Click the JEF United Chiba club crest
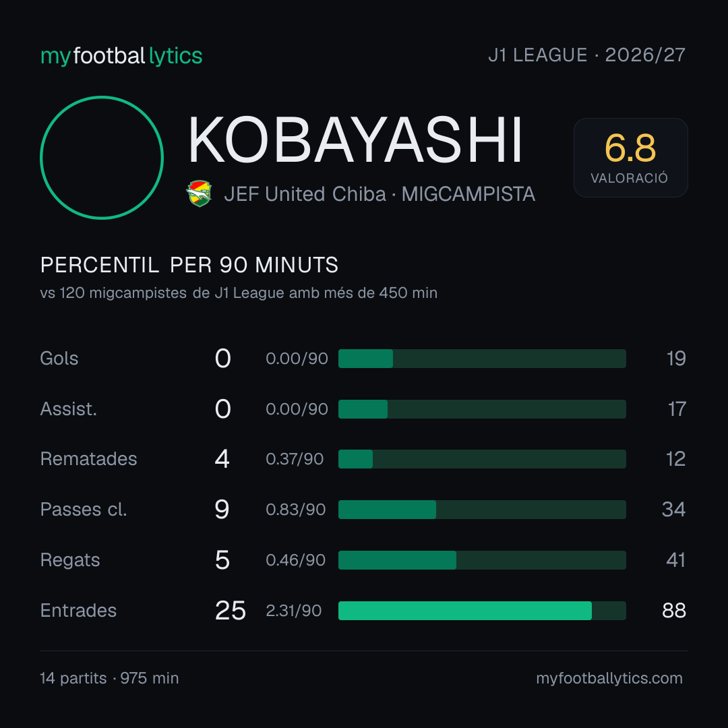 coord(199,193)
